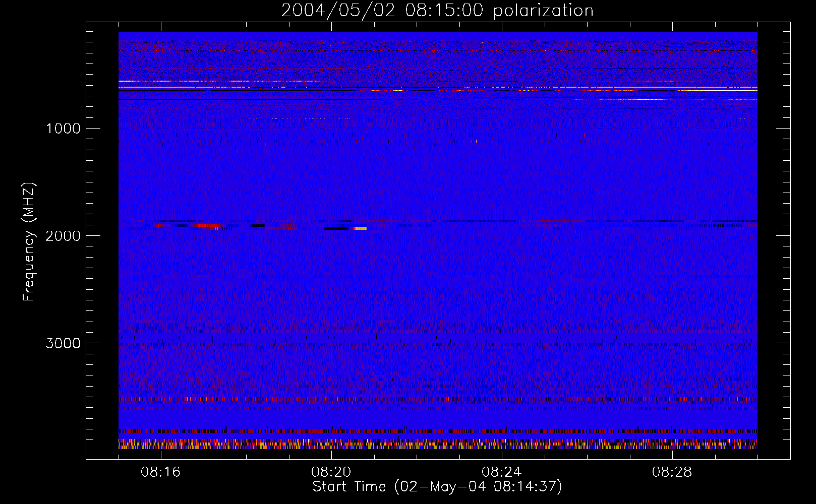Click the bright yellow burst near 2000 MHz
This screenshot has width=816, height=504.
(360, 228)
